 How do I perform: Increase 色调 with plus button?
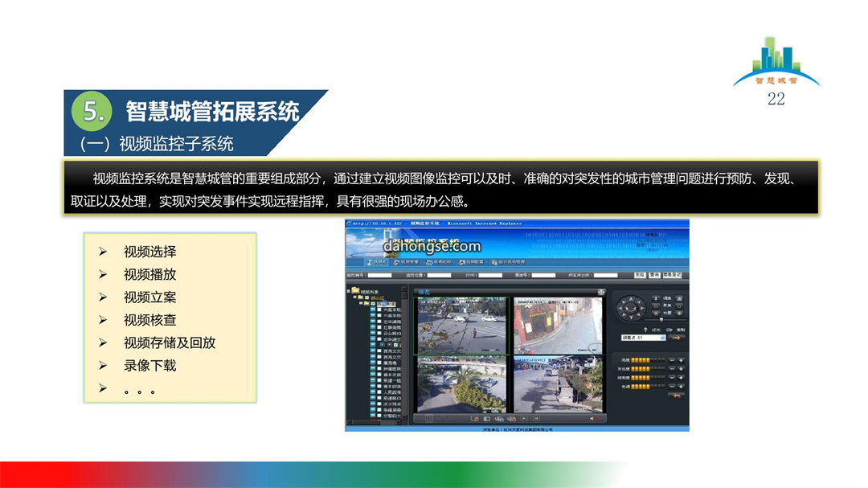coord(681,386)
